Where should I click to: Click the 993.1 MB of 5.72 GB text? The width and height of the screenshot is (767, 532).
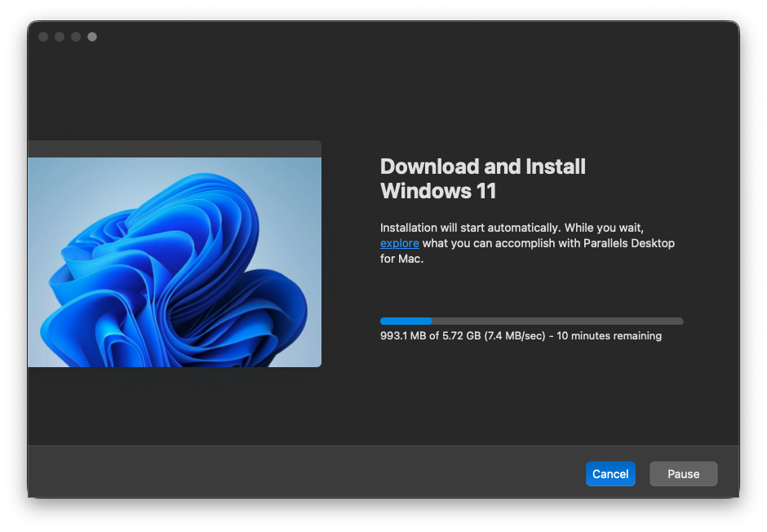point(431,335)
